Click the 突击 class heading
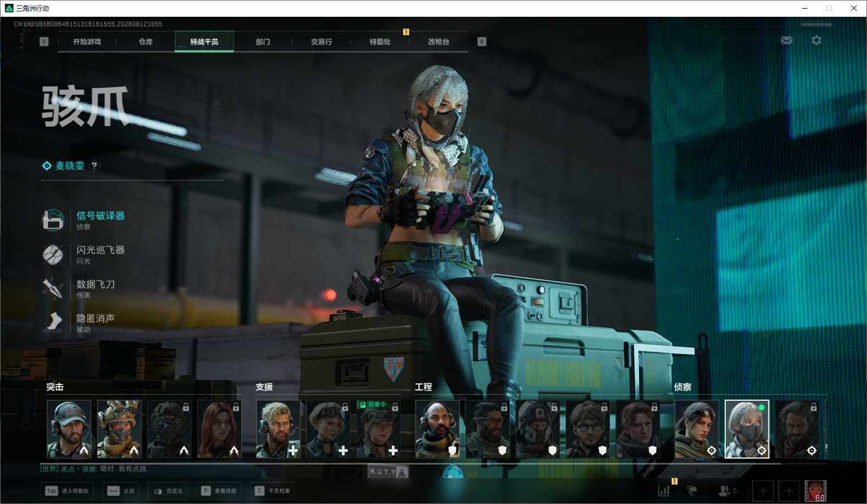This screenshot has width=867, height=504. [x=55, y=387]
